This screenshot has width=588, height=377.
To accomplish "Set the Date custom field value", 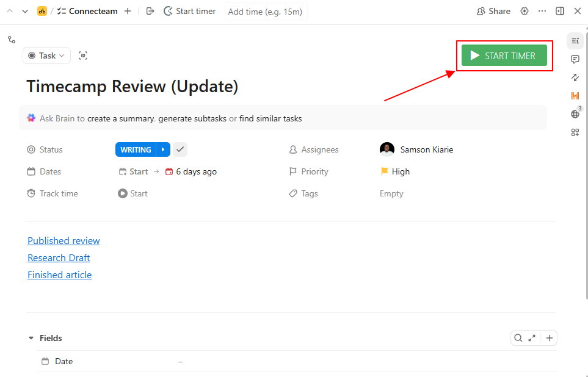I will [x=180, y=361].
